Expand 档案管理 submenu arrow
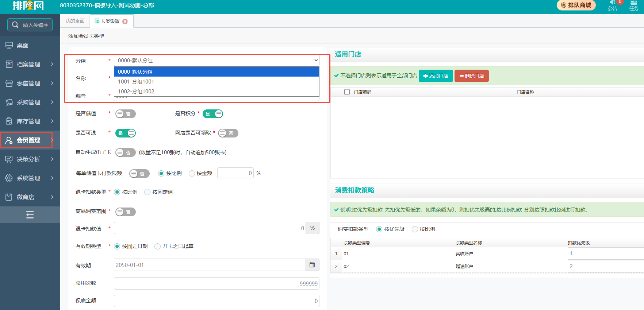This screenshot has height=310, width=644. click(52, 64)
